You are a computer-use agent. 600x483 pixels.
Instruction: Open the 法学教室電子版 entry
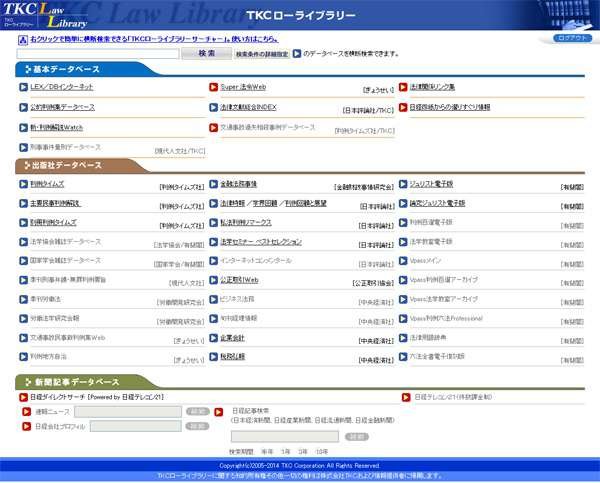(x=431, y=242)
